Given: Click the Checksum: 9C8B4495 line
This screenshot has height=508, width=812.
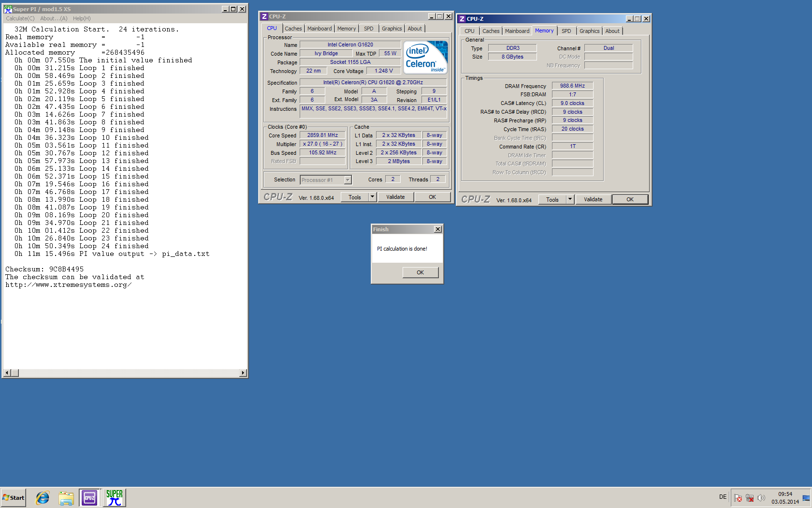Looking at the screenshot, I should (x=44, y=269).
